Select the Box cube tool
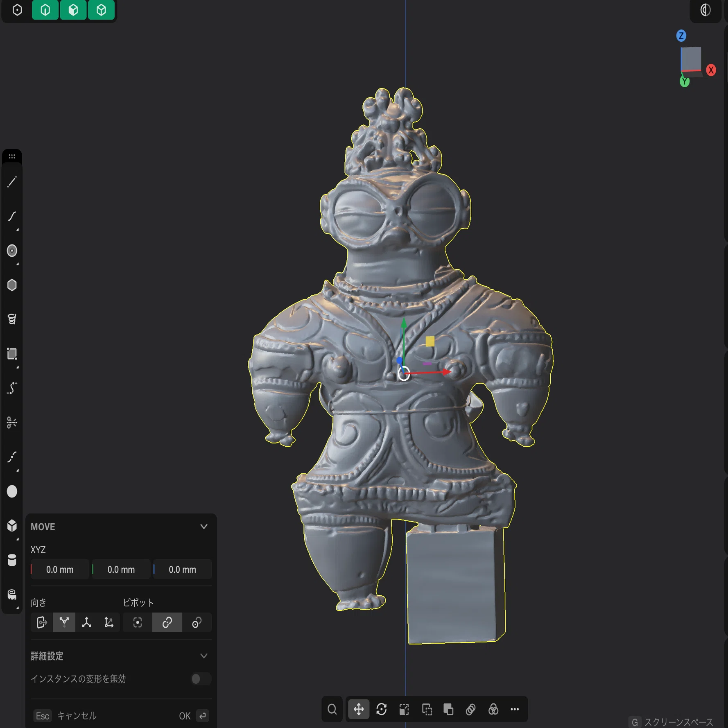Image resolution: width=728 pixels, height=728 pixels. (12, 526)
